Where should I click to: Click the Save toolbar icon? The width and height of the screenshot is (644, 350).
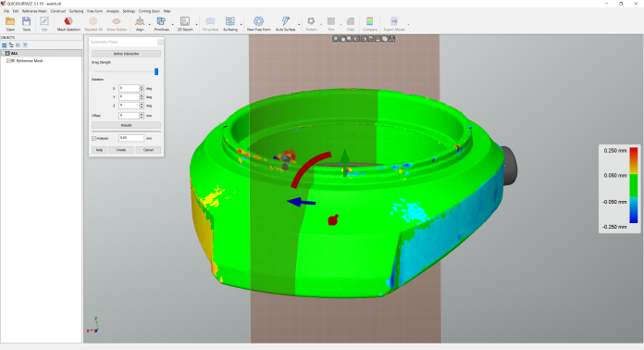click(x=26, y=24)
